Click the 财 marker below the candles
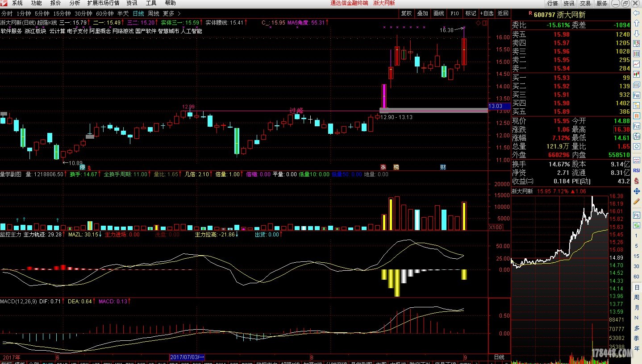This screenshot has width=642, height=364. click(x=443, y=167)
